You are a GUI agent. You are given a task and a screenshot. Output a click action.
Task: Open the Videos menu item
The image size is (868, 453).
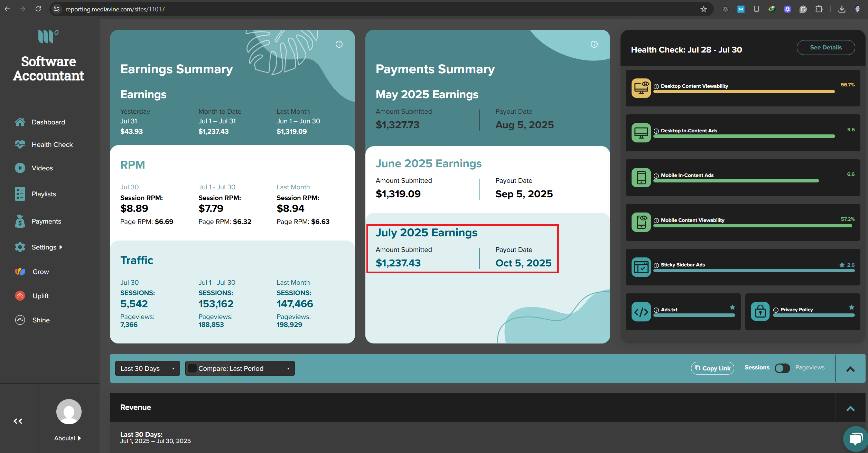[x=42, y=168]
